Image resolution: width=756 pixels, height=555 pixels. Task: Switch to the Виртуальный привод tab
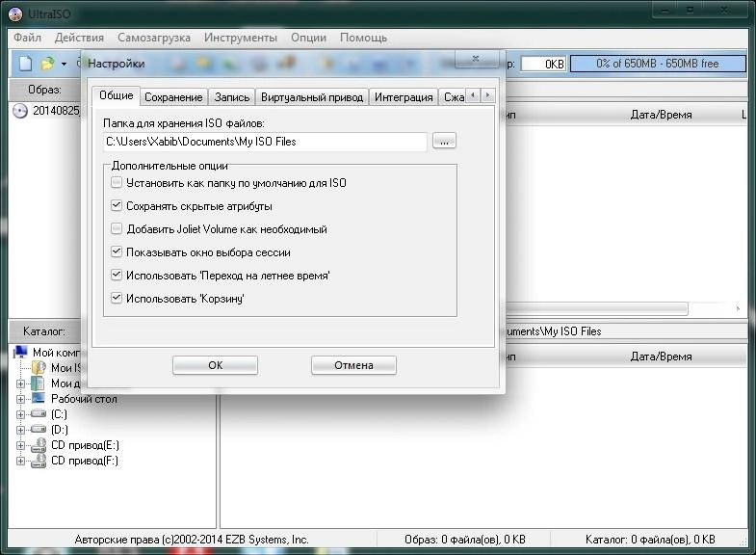pos(312,97)
